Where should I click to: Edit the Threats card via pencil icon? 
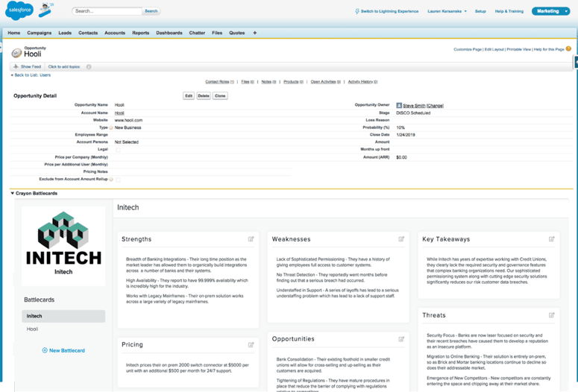pyautogui.click(x=551, y=315)
